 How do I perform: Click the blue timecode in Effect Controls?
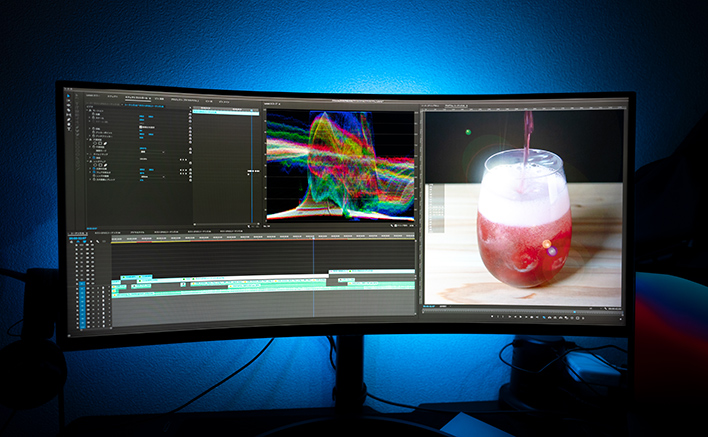92,228
